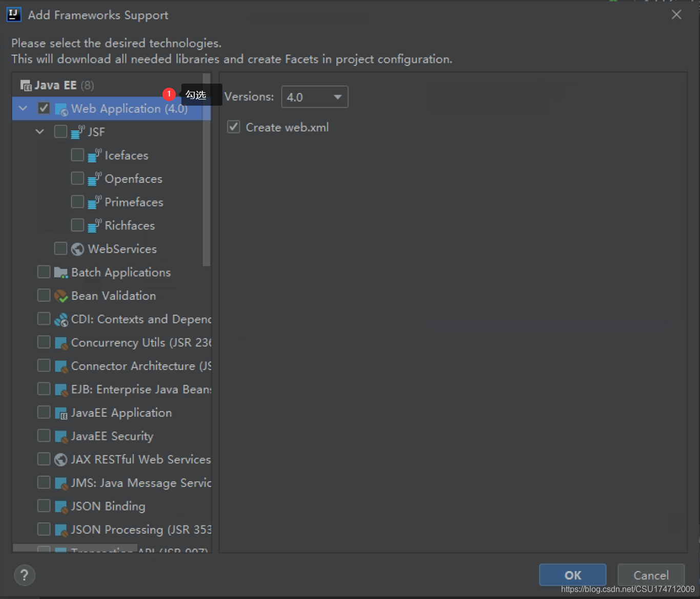Click the Versions label
This screenshot has width=700, height=599.
249,96
